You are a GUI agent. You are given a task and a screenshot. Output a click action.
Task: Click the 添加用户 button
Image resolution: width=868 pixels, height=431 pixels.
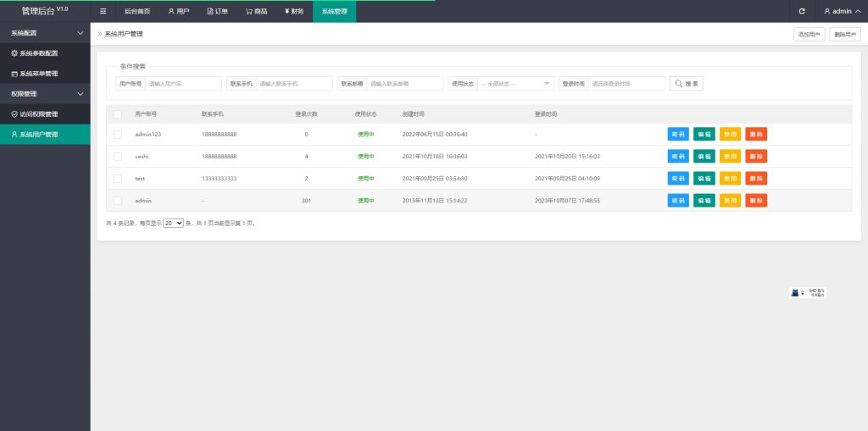809,35
